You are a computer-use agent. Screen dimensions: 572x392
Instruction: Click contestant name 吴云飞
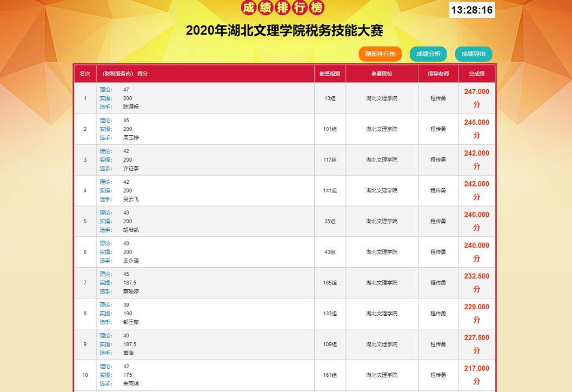point(131,200)
